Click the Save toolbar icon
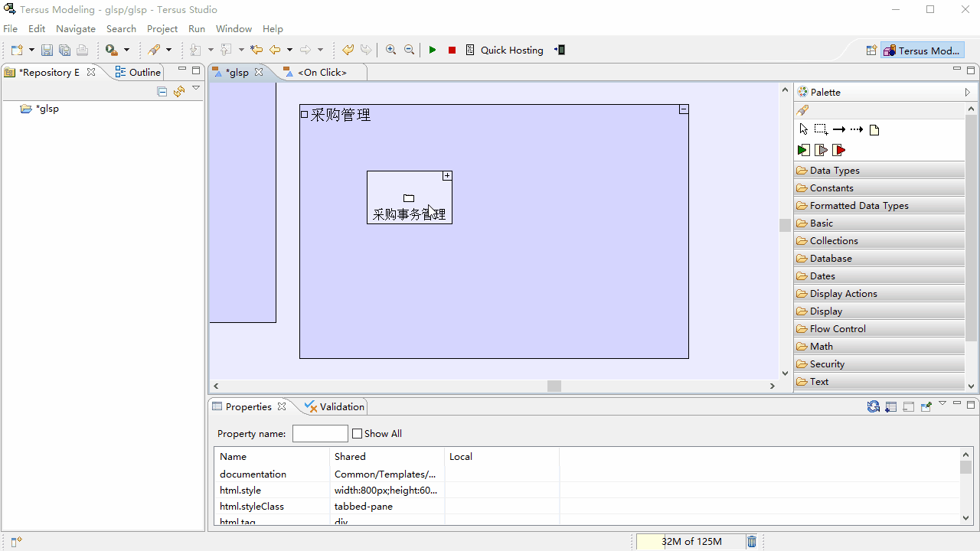The width and height of the screenshot is (980, 551). 47,50
